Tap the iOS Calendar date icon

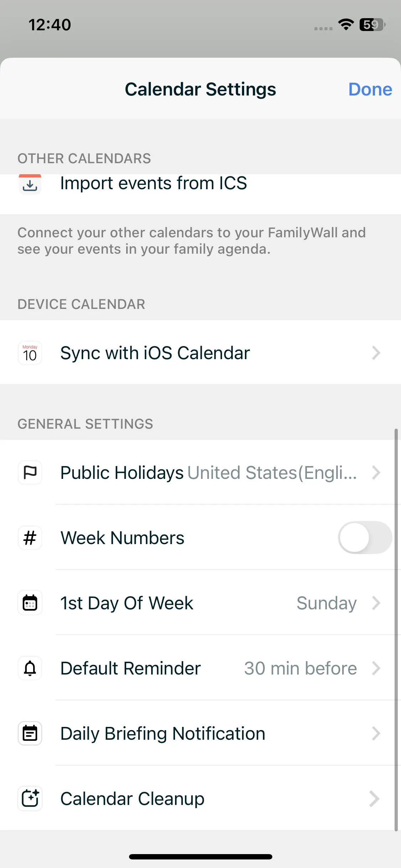(30, 353)
